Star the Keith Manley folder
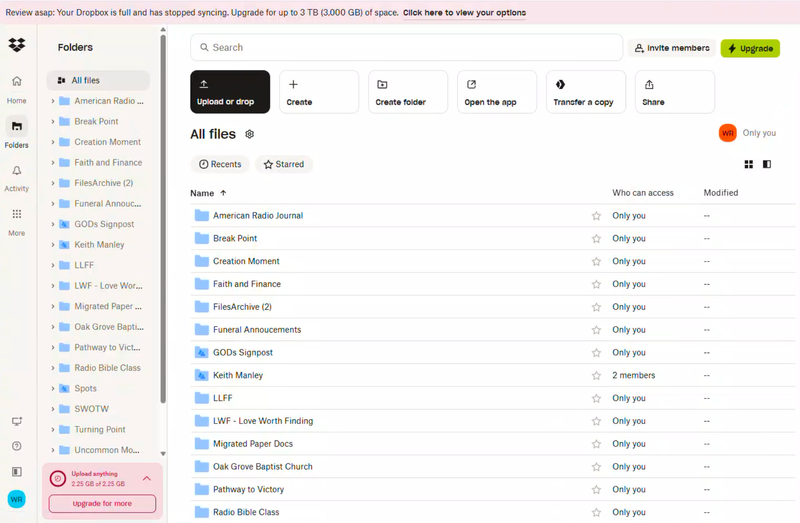 [x=597, y=376]
